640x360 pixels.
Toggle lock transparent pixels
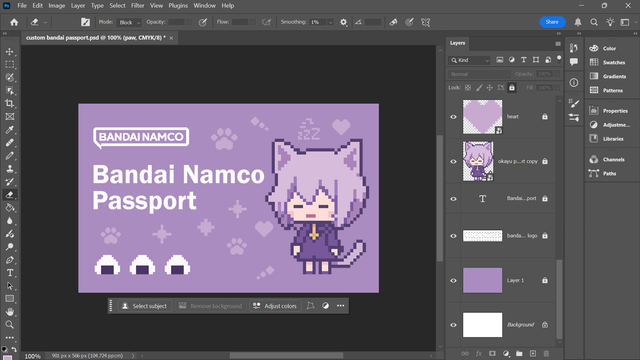pyautogui.click(x=468, y=88)
